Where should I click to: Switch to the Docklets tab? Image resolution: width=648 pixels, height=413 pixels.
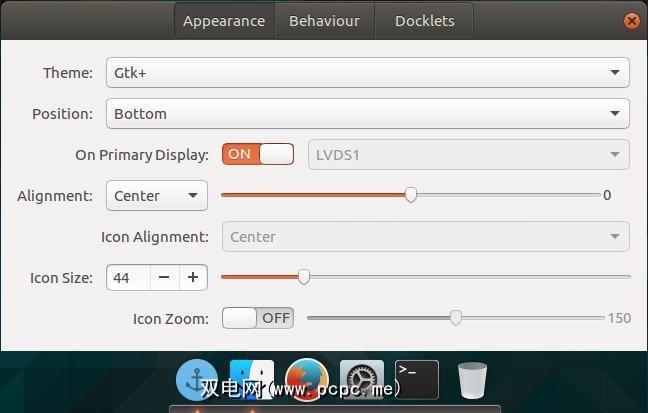tap(424, 21)
